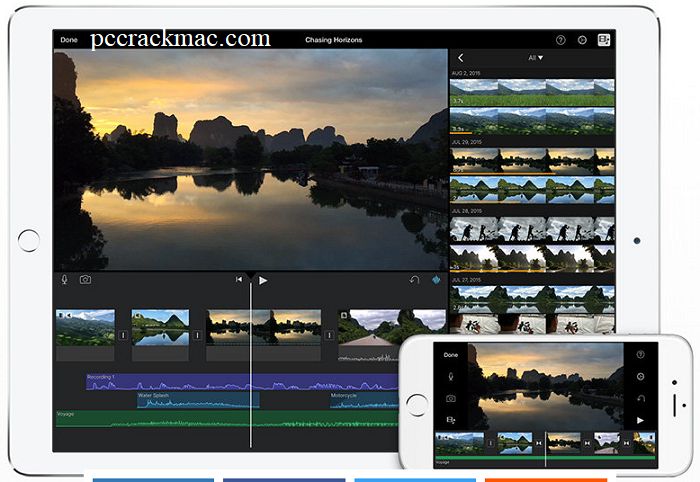
Task: Open the help question mark icon on iPad
Action: pos(560,41)
